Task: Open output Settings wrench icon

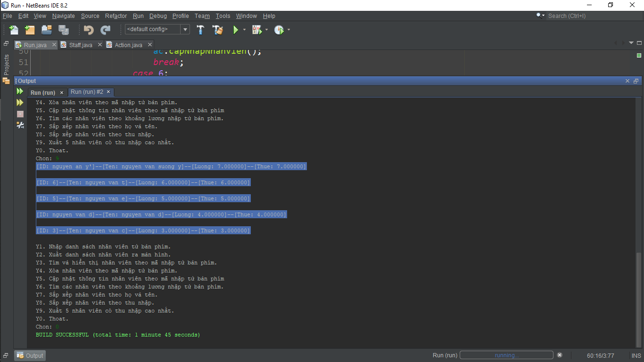Action: [x=20, y=125]
